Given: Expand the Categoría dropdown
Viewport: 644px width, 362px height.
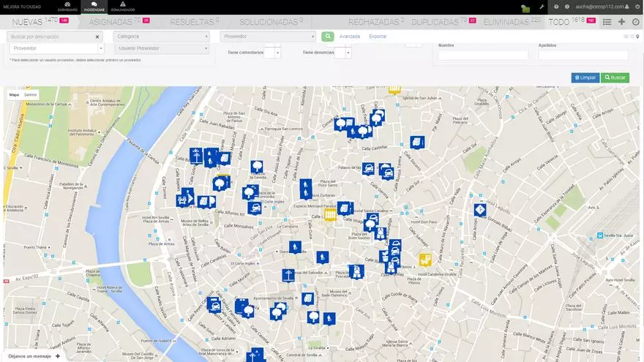Looking at the screenshot, I should 162,36.
